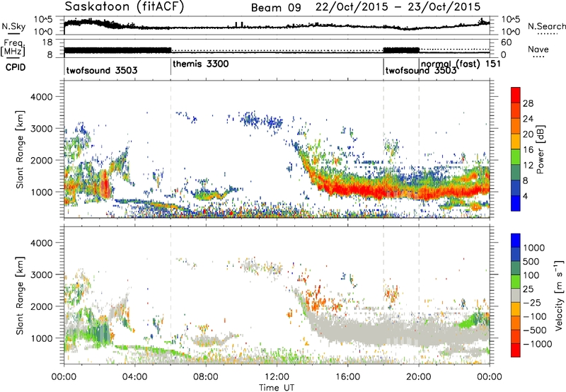The width and height of the screenshot is (566, 392).
Task: Click the '20:00' time axis tick label
Action: point(418,377)
